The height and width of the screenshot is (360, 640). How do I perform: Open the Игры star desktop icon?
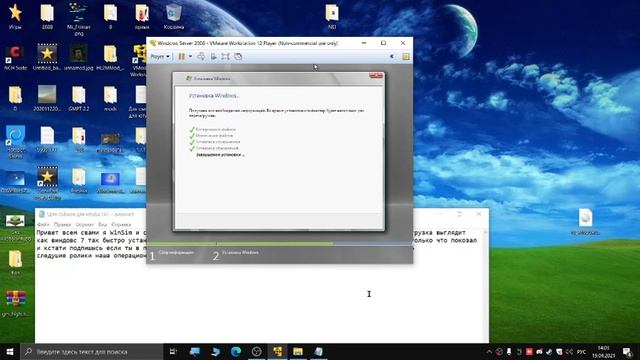click(15, 17)
